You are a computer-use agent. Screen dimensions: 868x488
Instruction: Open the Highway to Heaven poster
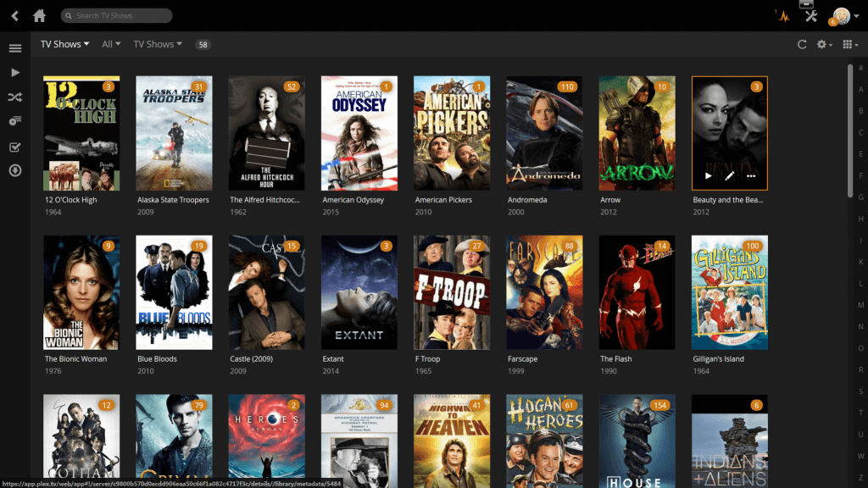point(452,441)
